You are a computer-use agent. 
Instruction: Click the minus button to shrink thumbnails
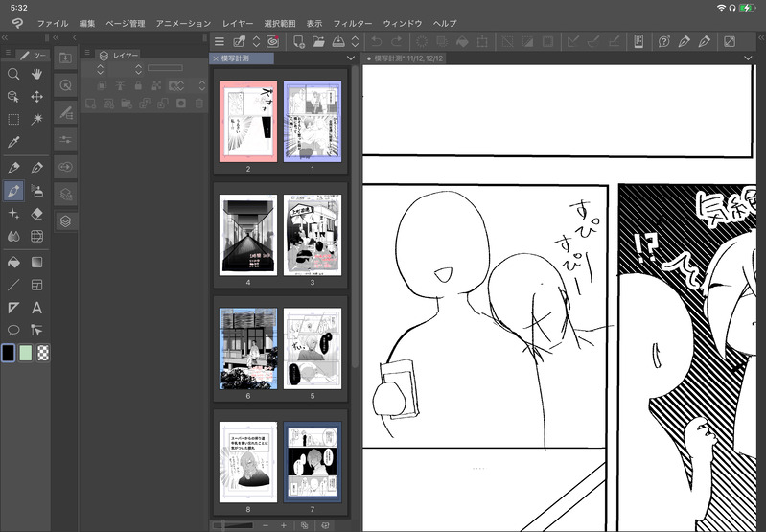click(265, 525)
